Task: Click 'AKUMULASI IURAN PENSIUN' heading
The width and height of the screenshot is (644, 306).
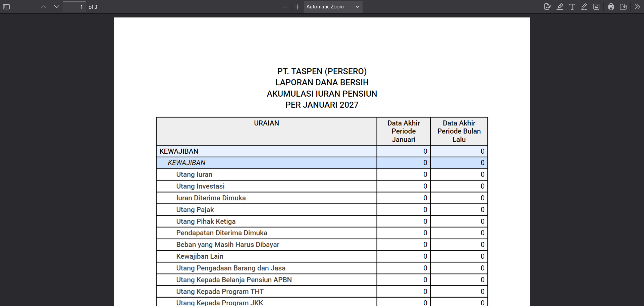Action: pyautogui.click(x=322, y=94)
